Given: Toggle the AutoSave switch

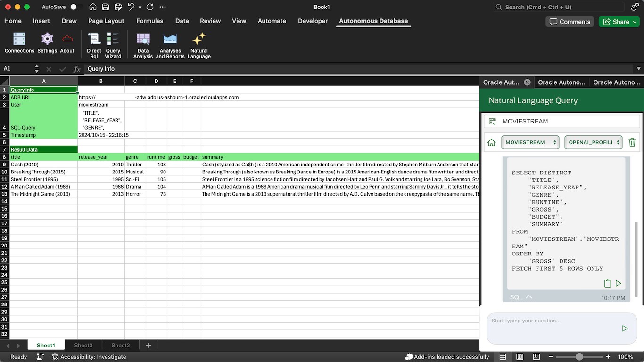Looking at the screenshot, I should (x=75, y=7).
